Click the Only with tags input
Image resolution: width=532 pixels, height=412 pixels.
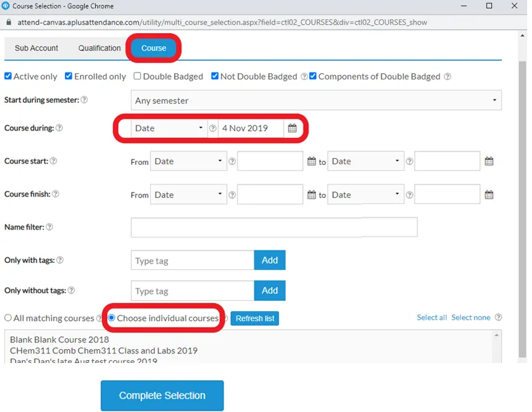point(193,260)
